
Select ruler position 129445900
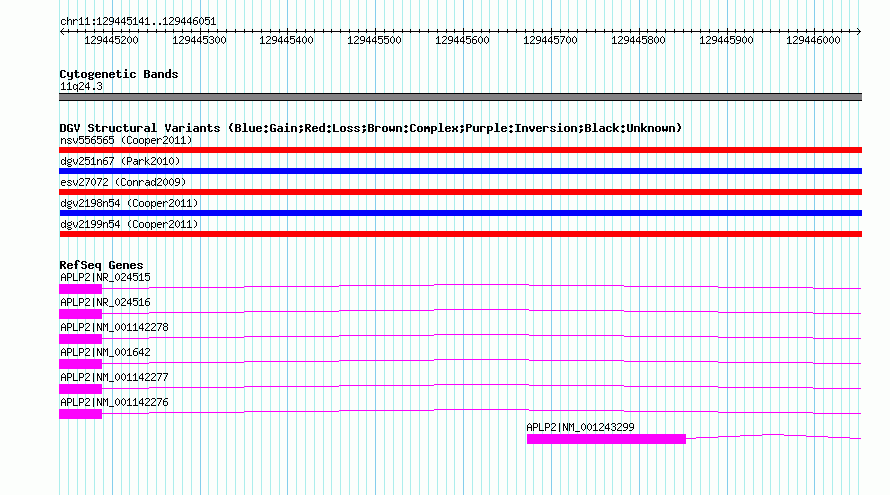pos(726,40)
